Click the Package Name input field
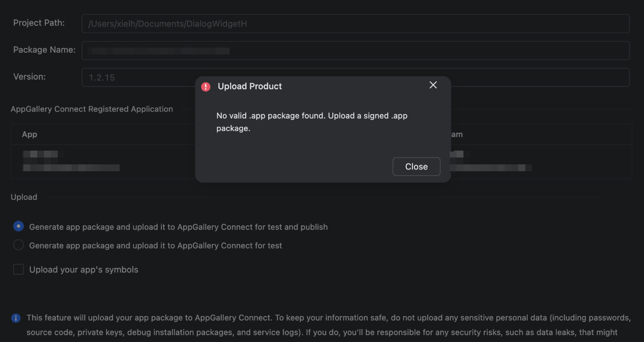 point(355,50)
